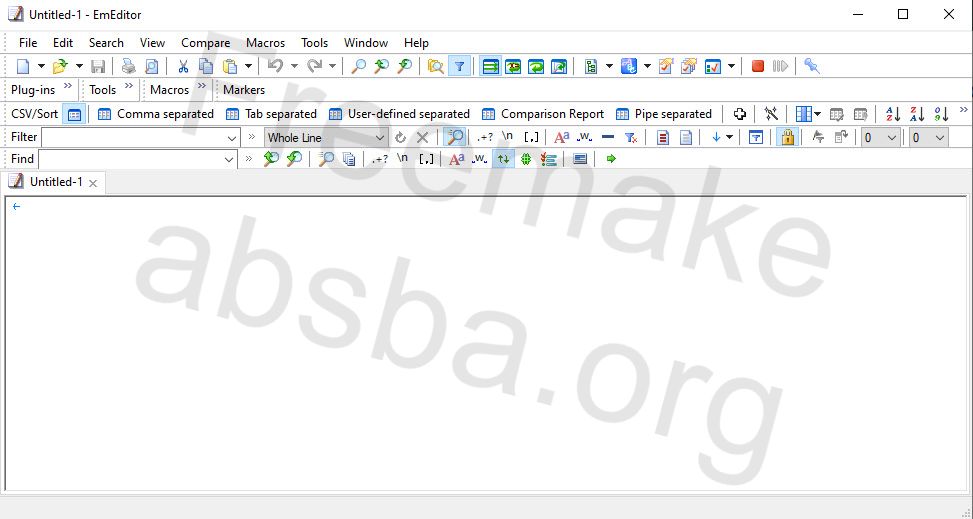Expand the New file dropdown arrow

pos(41,66)
